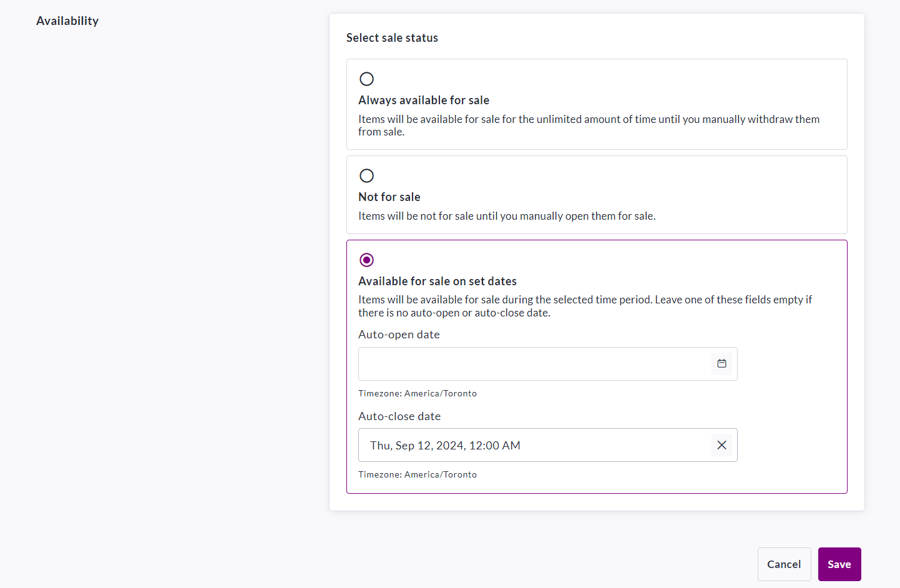Click the "Always available for sale" option title

click(424, 100)
